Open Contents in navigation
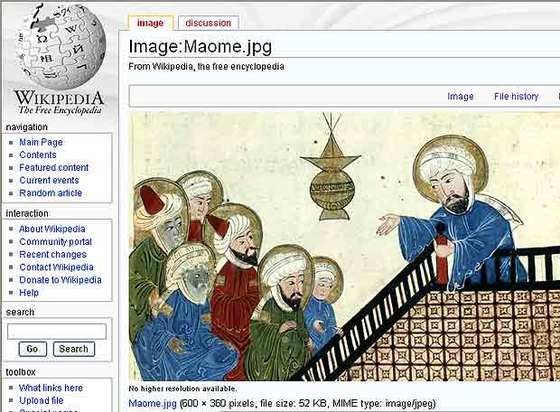The width and height of the screenshot is (560, 412). pyautogui.click(x=38, y=155)
